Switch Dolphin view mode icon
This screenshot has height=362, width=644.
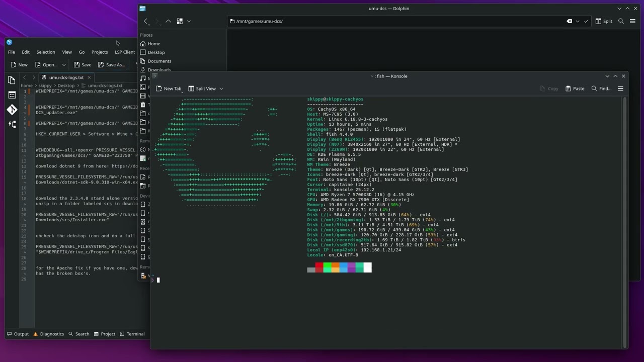pos(180,21)
